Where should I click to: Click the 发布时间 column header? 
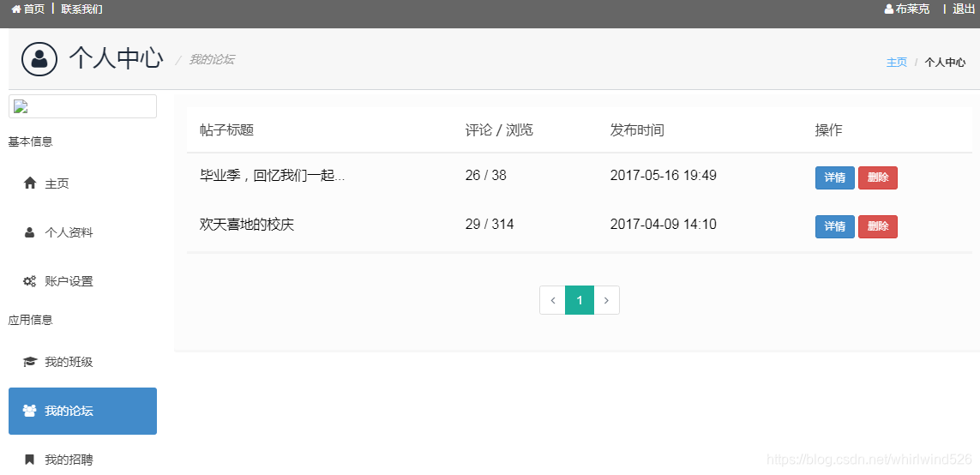point(637,130)
